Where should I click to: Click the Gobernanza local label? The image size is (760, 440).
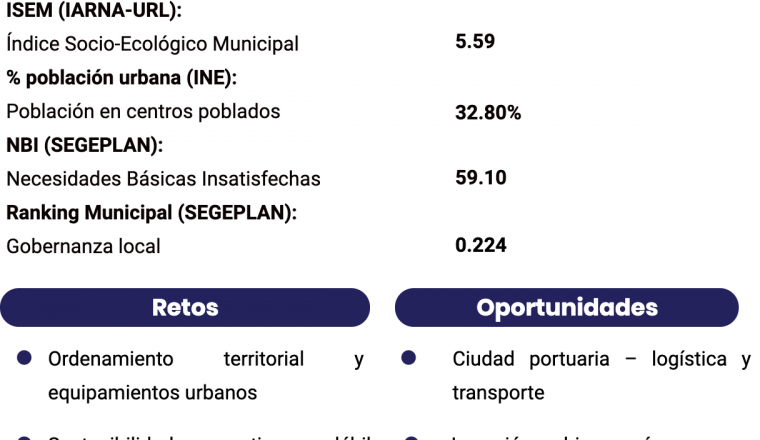point(83,246)
